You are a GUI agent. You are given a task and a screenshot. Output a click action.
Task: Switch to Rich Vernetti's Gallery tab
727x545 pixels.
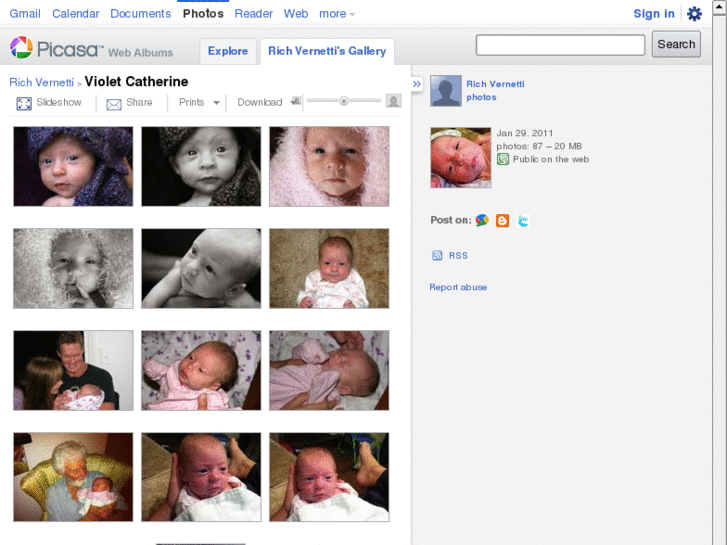coord(327,51)
